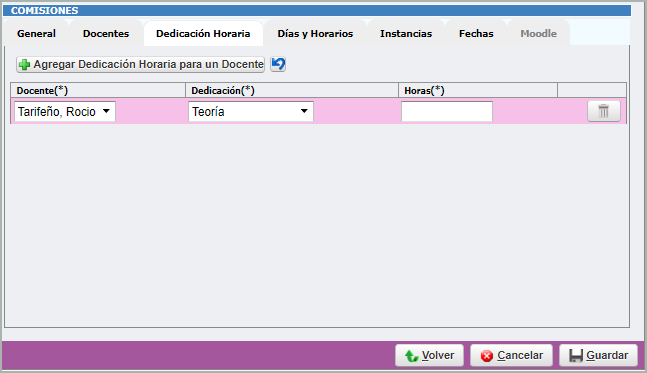The image size is (647, 373).
Task: Go to the Días y Horarios tab
Action: (x=315, y=33)
